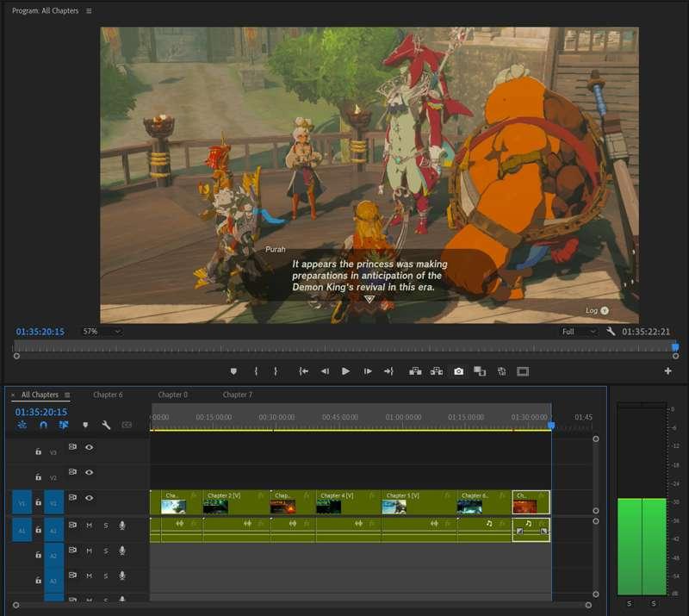This screenshot has width=689, height=616.
Task: Switch to the Chapter 7 tab
Action: tap(238, 395)
